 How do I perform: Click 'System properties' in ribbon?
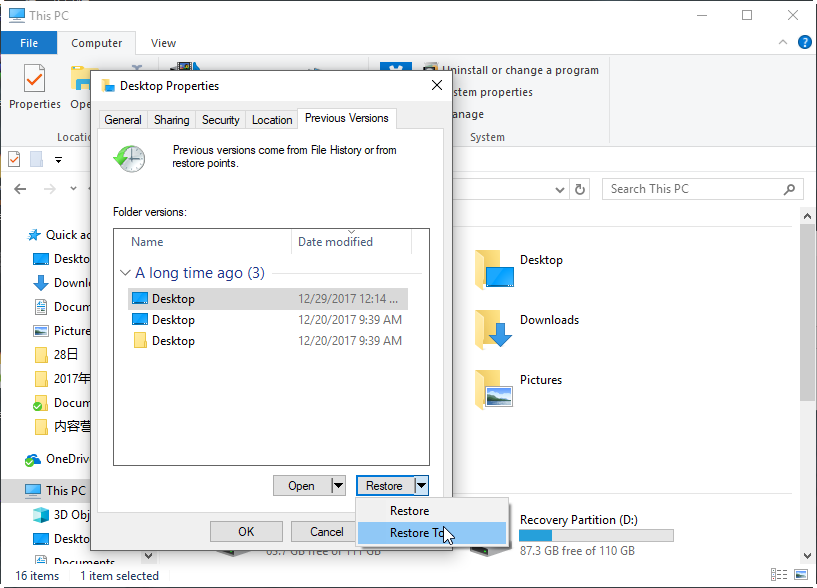click(x=492, y=92)
